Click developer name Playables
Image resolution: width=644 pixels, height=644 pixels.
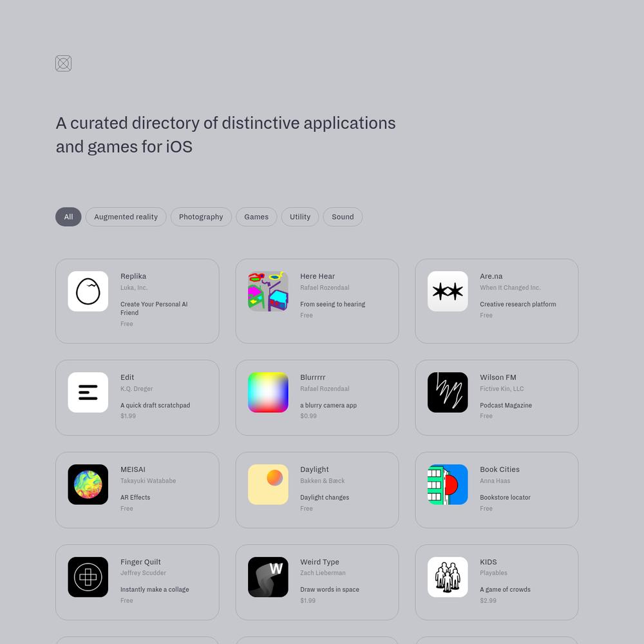493,573
